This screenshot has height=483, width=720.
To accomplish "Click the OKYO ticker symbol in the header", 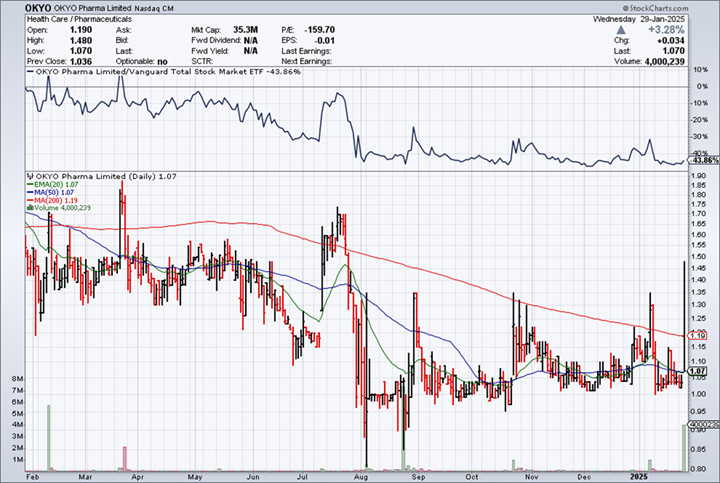I will point(38,8).
